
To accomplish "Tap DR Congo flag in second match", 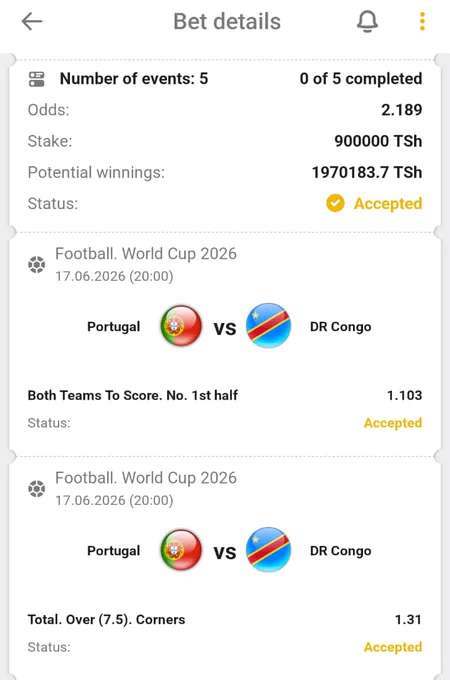I will click(268, 550).
